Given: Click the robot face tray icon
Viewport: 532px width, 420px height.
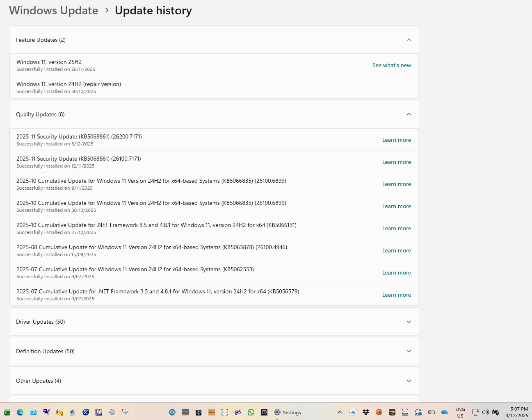Looking at the screenshot, I should [405, 412].
